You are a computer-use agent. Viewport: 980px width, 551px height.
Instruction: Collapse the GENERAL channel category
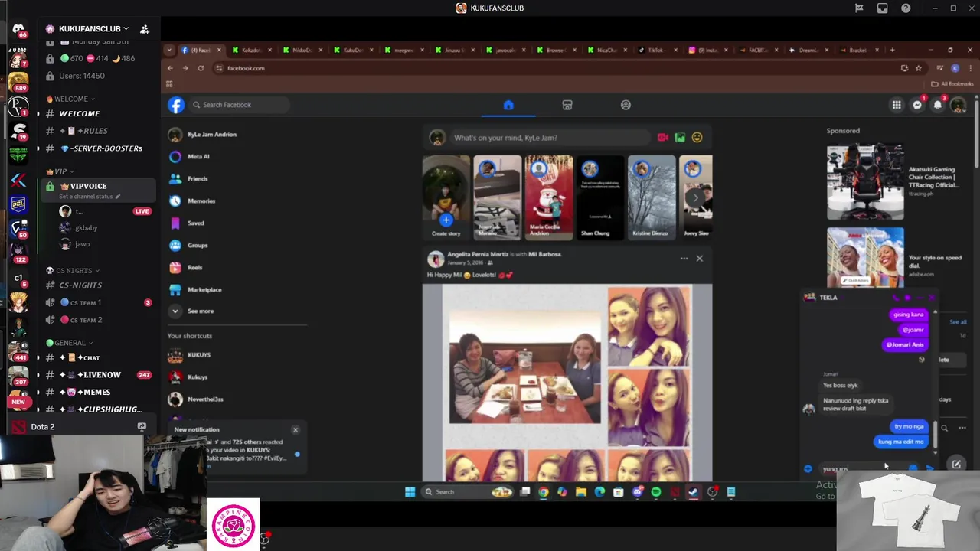click(70, 343)
